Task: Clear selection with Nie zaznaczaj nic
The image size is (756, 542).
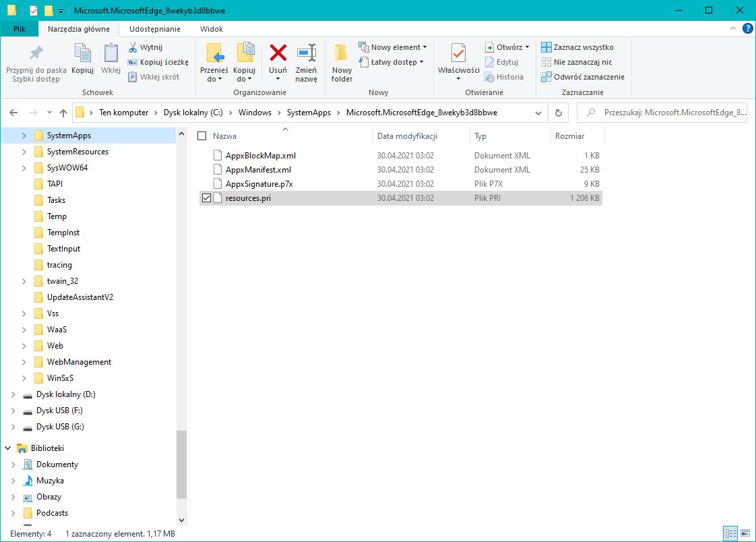Action: 577,62
